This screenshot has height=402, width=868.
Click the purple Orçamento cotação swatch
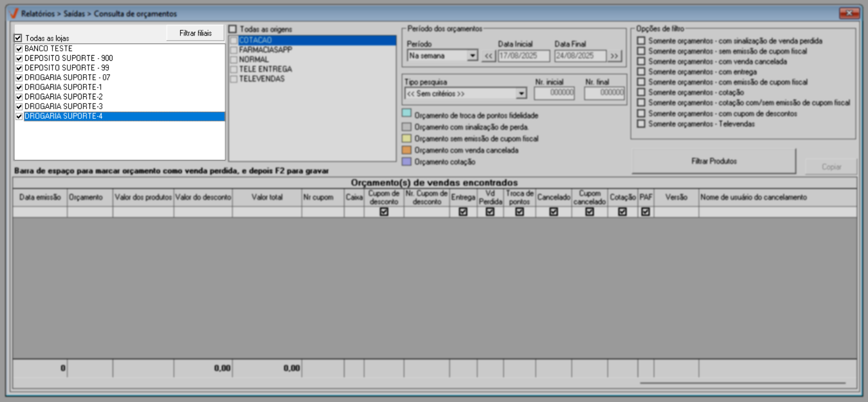coord(407,162)
